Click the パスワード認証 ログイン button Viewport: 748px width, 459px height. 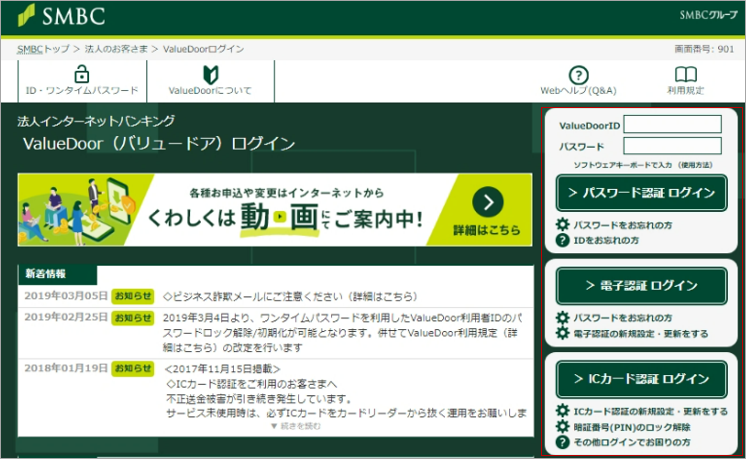click(641, 193)
